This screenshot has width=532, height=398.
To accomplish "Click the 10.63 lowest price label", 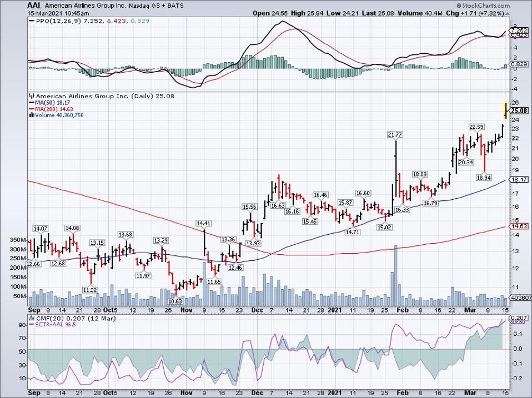I will (175, 301).
